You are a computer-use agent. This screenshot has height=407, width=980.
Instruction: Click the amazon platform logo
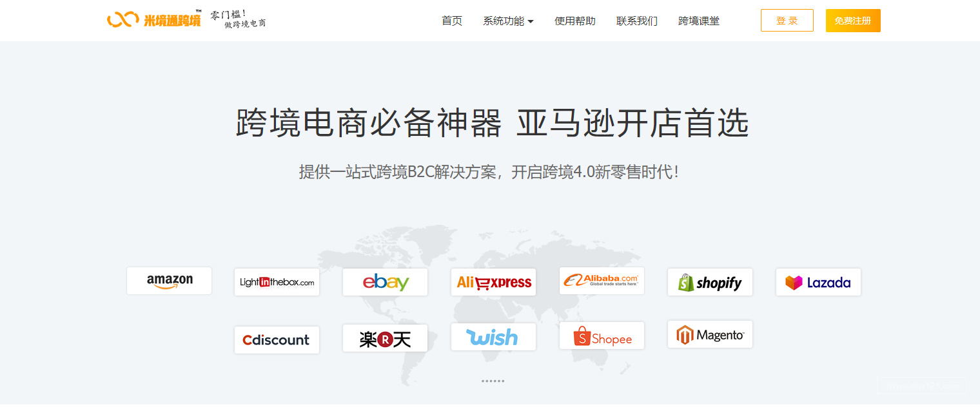169,280
